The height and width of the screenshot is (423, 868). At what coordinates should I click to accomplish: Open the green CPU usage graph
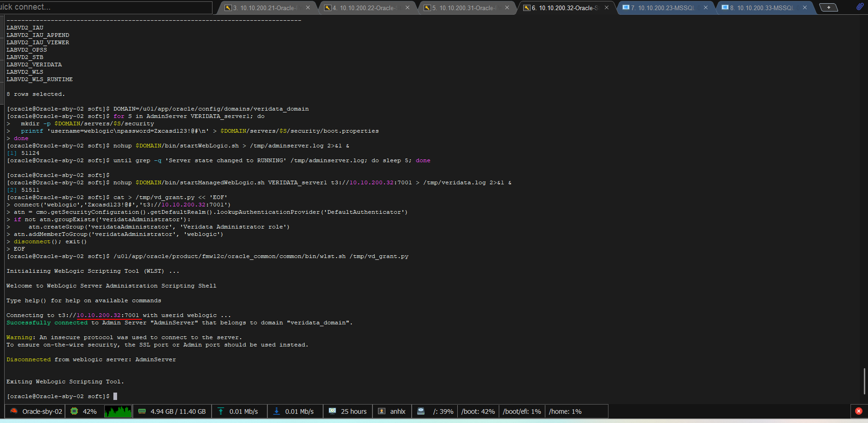[x=118, y=411]
